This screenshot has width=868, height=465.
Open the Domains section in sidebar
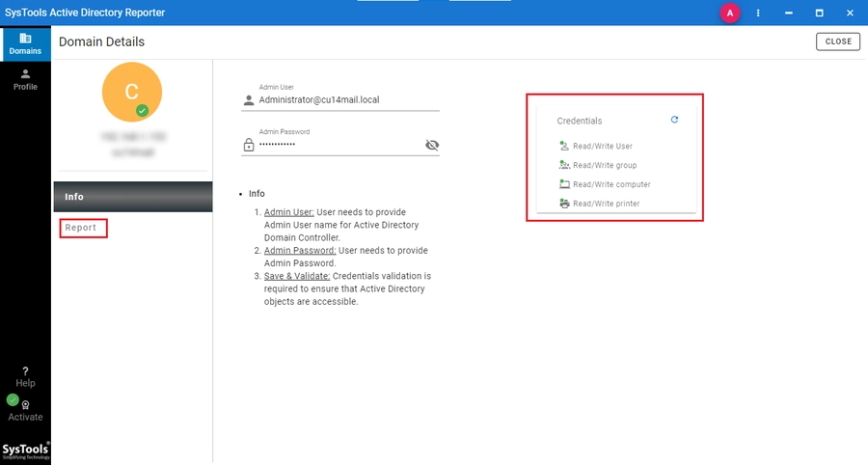(x=25, y=43)
